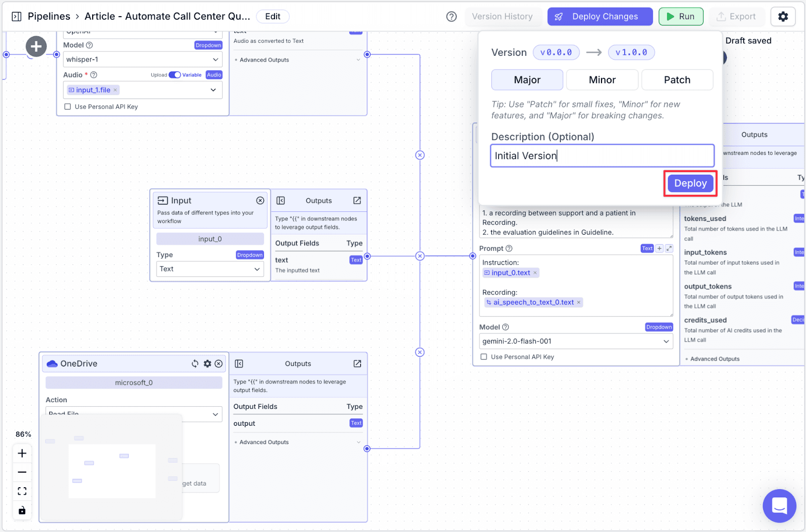
Task: Add a variable with Prompt plus icon
Action: [x=659, y=249]
